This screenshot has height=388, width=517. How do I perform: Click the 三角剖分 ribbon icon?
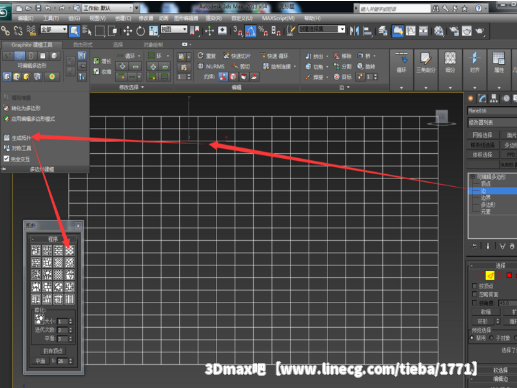pyautogui.click(x=426, y=63)
